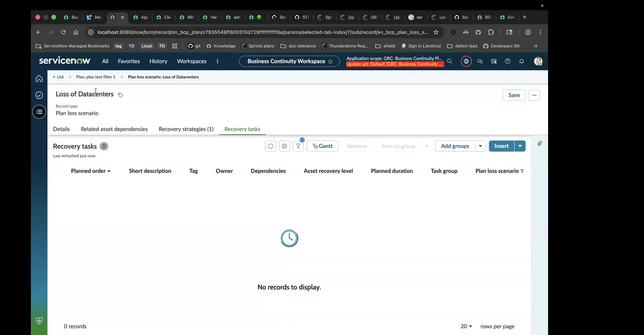644x335 pixels.
Task: Sort by Planned order column
Action: [x=91, y=171]
